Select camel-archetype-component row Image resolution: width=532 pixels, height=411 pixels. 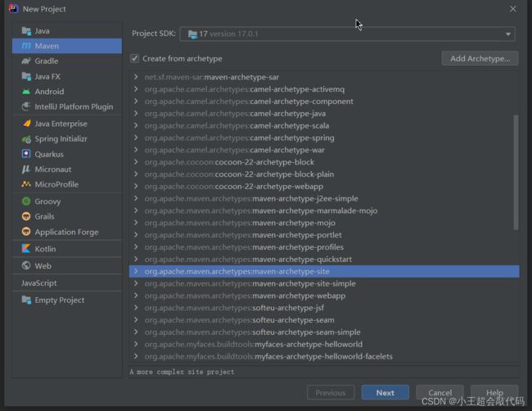coord(324,102)
